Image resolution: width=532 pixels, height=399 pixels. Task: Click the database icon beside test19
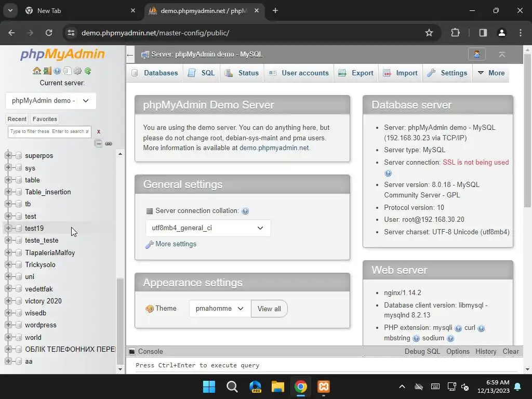tap(19, 229)
